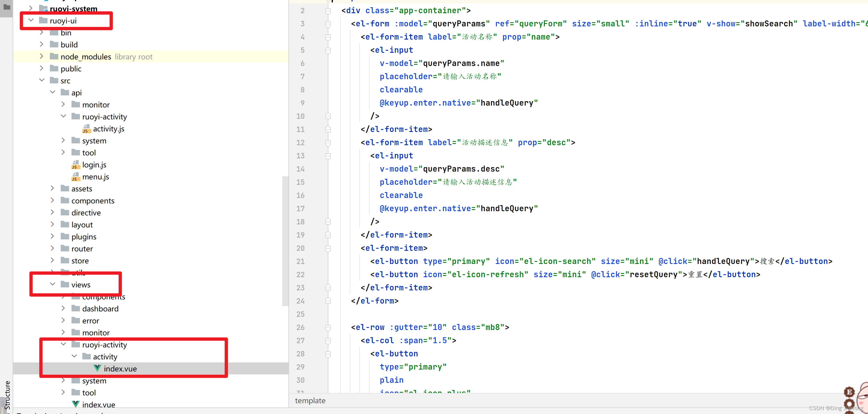Viewport: 868px width, 414px height.
Task: Click the login.js file icon
Action: 75,165
